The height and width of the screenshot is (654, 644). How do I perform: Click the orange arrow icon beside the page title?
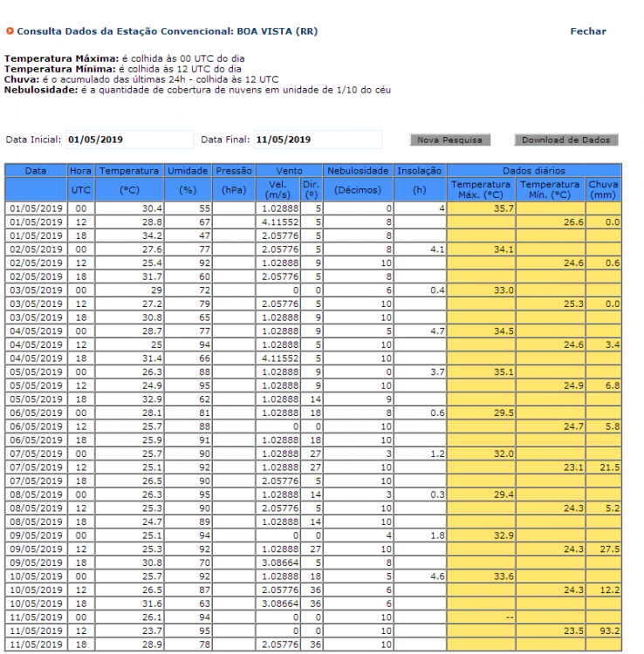pyautogui.click(x=10, y=31)
